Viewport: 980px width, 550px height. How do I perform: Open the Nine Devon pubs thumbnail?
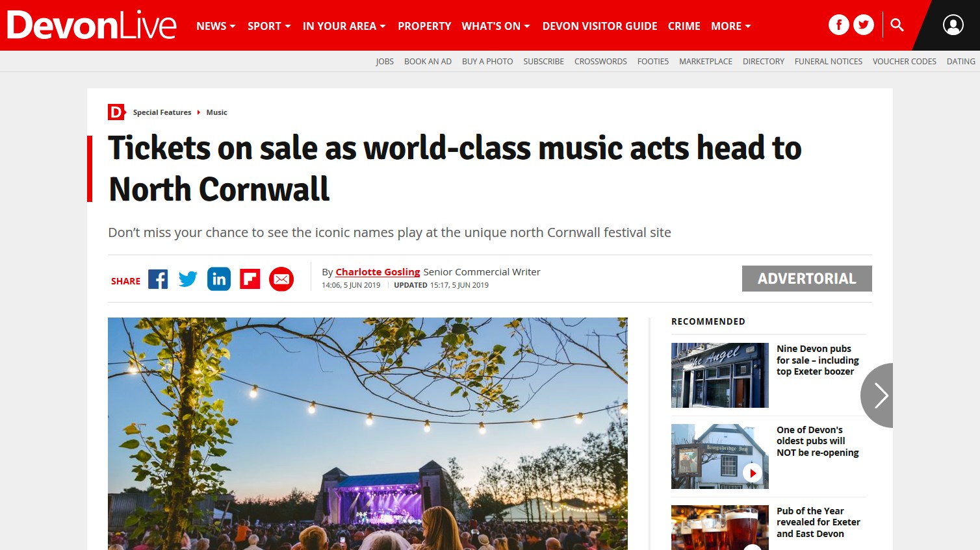point(720,375)
